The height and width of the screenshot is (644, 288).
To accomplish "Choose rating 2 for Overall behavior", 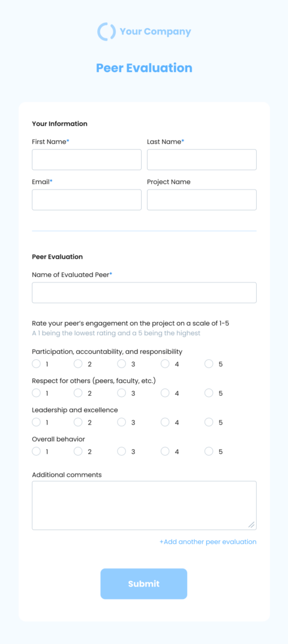I will point(78,452).
